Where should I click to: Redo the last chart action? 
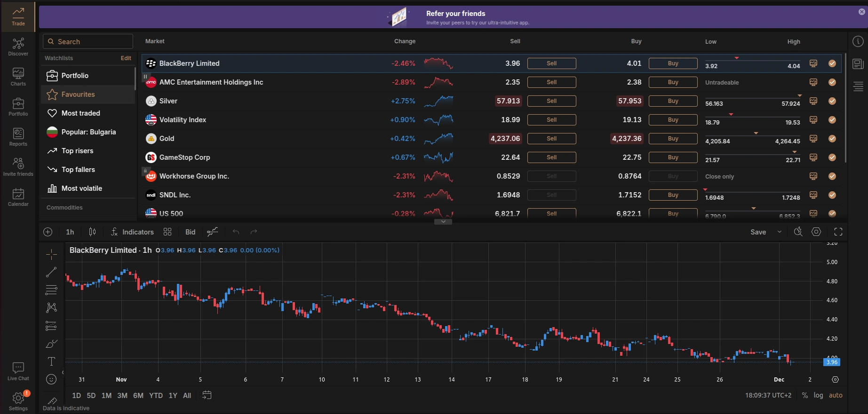254,232
